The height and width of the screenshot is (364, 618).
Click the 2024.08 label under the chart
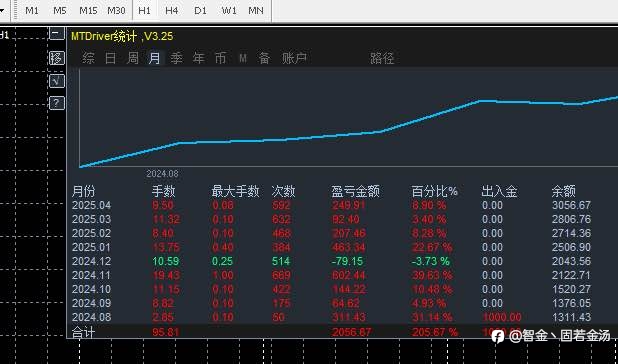click(162, 174)
